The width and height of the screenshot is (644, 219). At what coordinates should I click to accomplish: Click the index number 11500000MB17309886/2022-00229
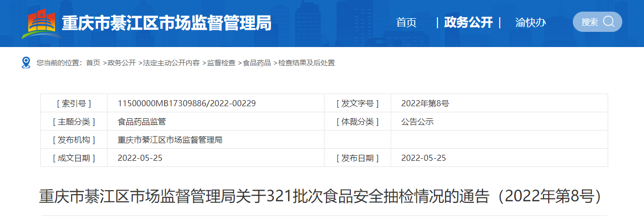[x=187, y=103]
